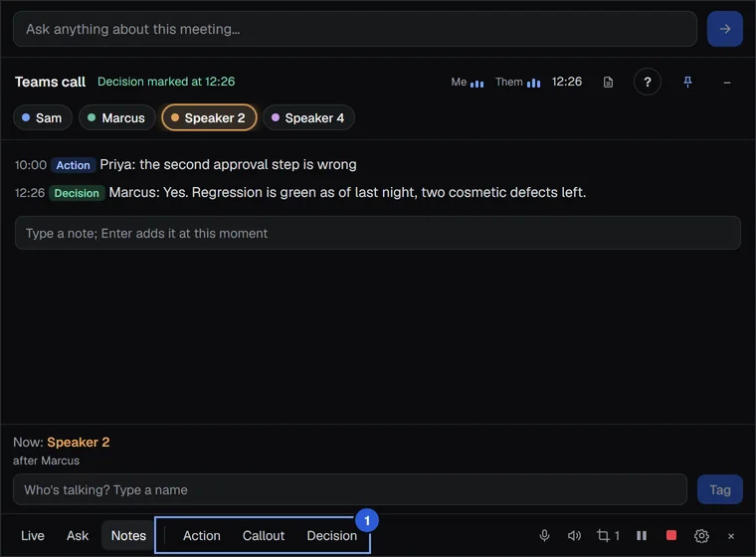Click the 'after Marcus' text
Viewport: 756px width, 557px height.
(46, 461)
